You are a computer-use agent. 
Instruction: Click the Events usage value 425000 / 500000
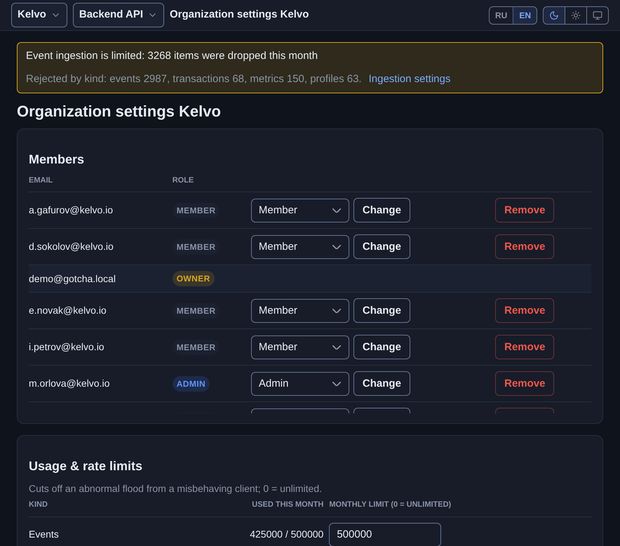pyautogui.click(x=286, y=535)
